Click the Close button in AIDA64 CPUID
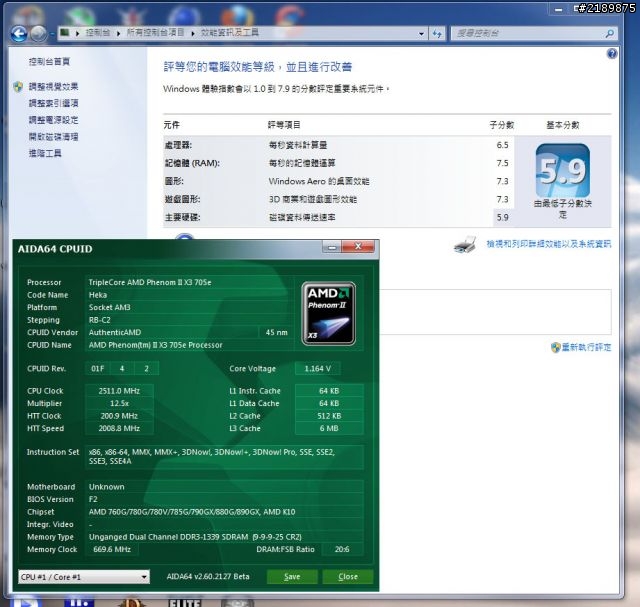This screenshot has height=607, width=640. tap(348, 577)
